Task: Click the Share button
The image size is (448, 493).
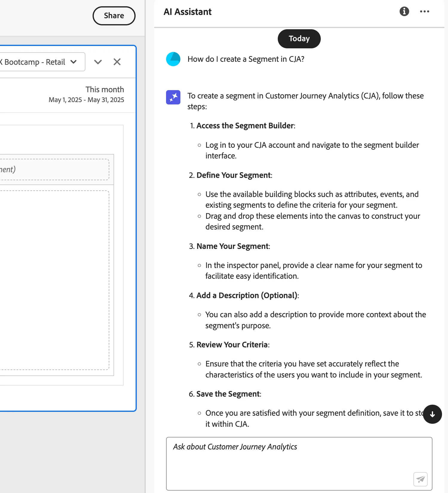Action: [x=114, y=16]
